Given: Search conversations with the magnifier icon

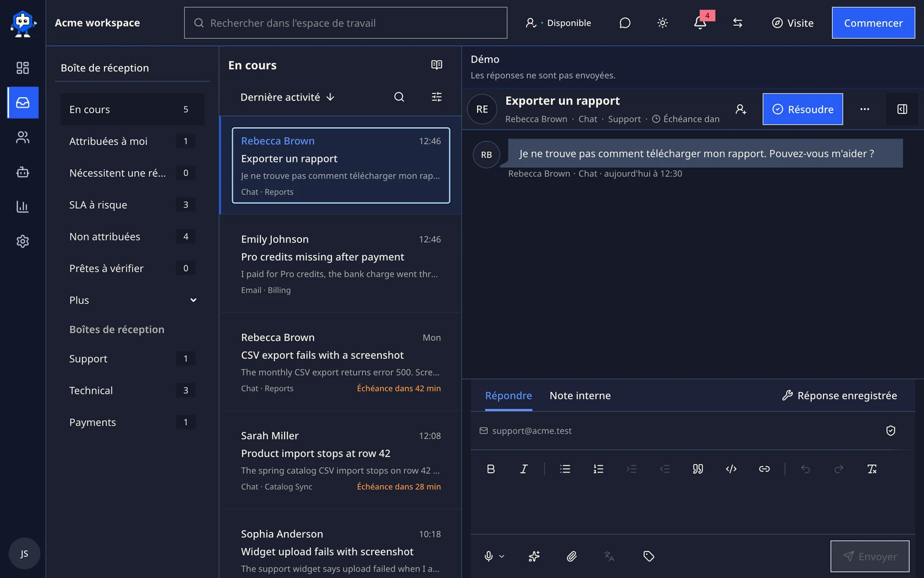Looking at the screenshot, I should pos(399,97).
